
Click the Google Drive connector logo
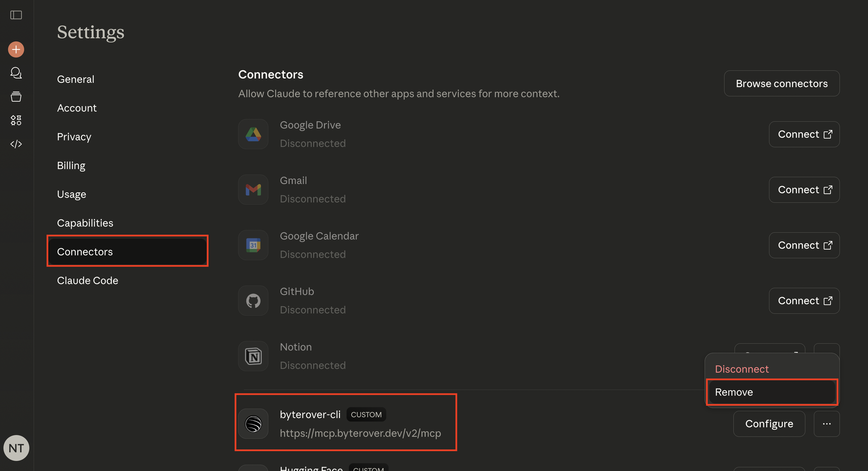(253, 134)
